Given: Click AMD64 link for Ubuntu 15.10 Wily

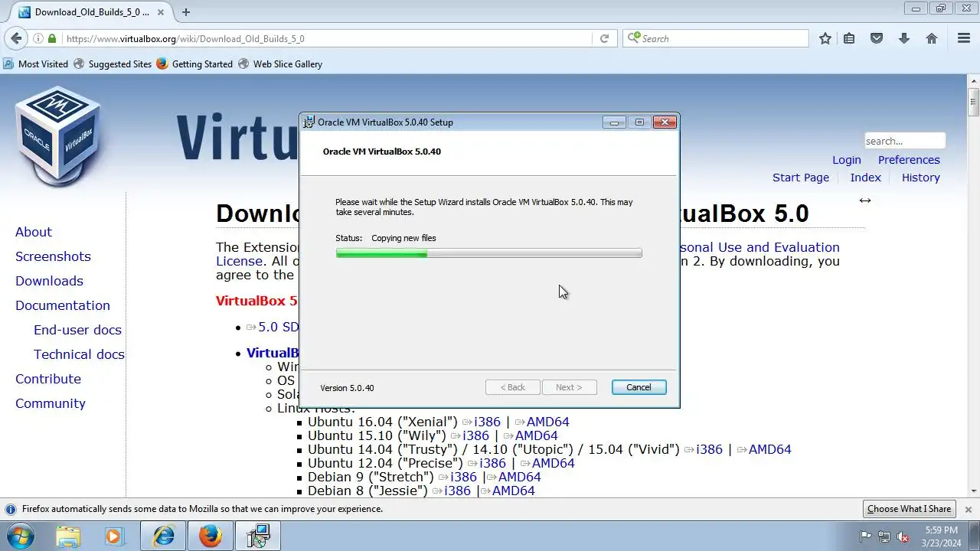Looking at the screenshot, I should (536, 435).
